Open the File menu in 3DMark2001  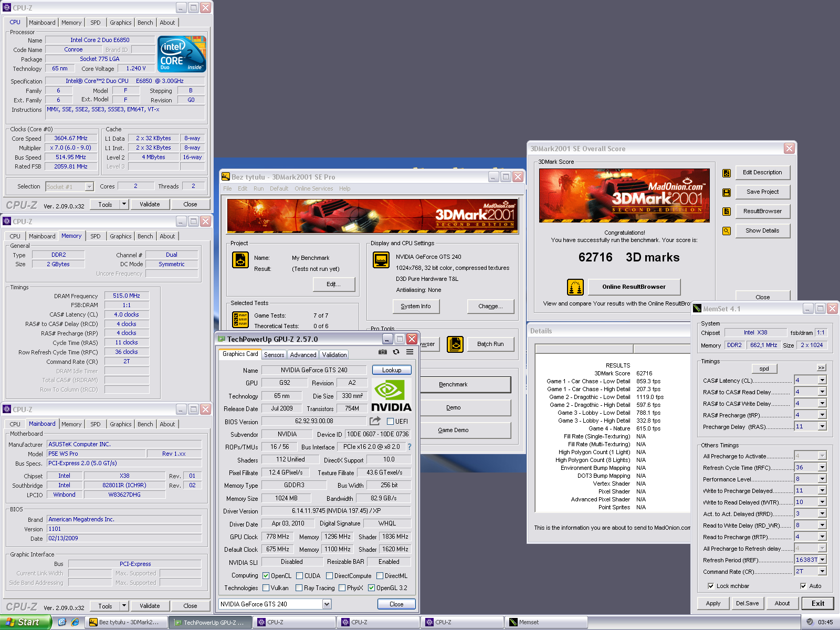(227, 188)
